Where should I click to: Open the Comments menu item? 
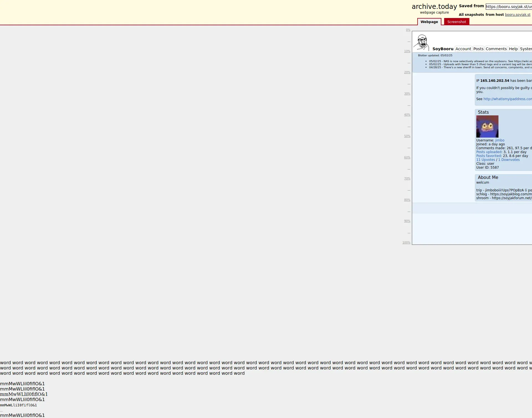(496, 49)
